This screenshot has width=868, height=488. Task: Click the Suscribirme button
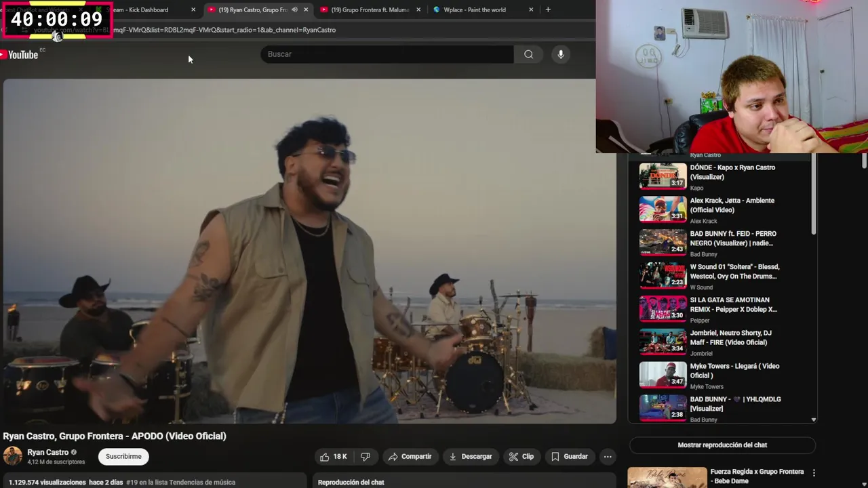point(123,457)
